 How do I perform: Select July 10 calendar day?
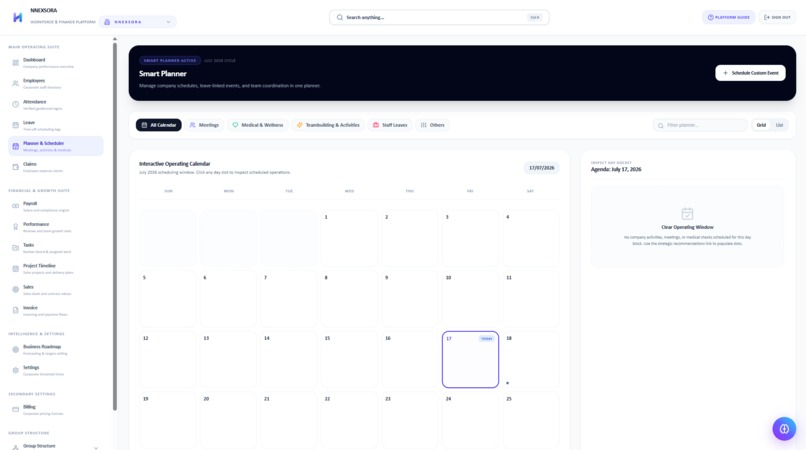coord(470,299)
